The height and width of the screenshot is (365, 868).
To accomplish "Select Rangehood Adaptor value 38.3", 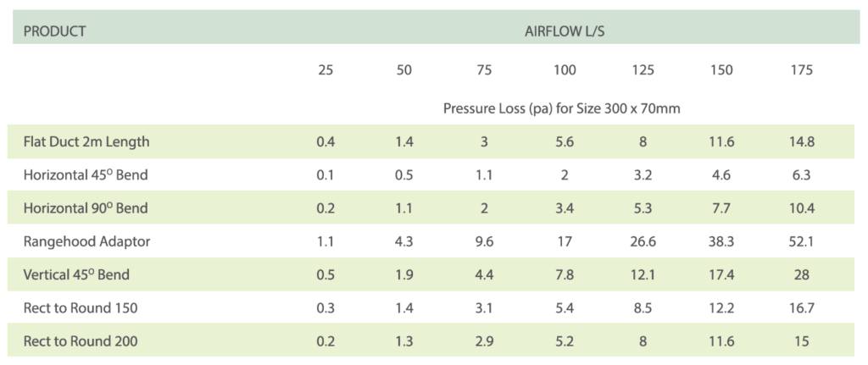I will (x=722, y=241).
